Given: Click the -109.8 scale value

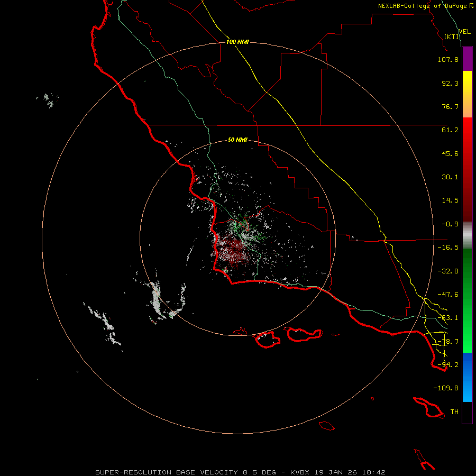Looking at the screenshot, I should coord(446,388).
